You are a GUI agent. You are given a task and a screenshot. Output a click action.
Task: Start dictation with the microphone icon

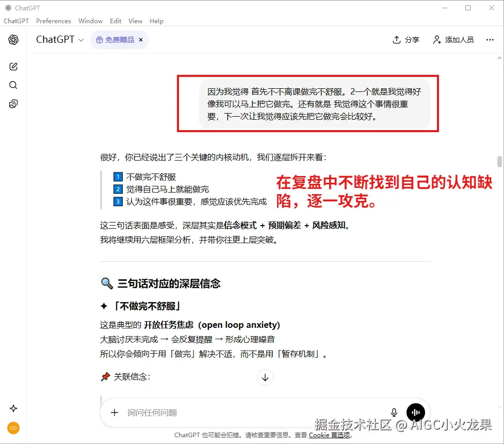point(394,412)
